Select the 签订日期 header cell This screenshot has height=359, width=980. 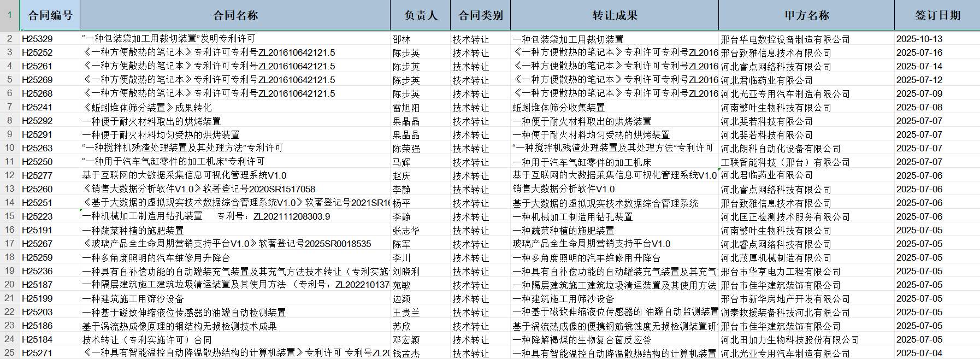937,15
